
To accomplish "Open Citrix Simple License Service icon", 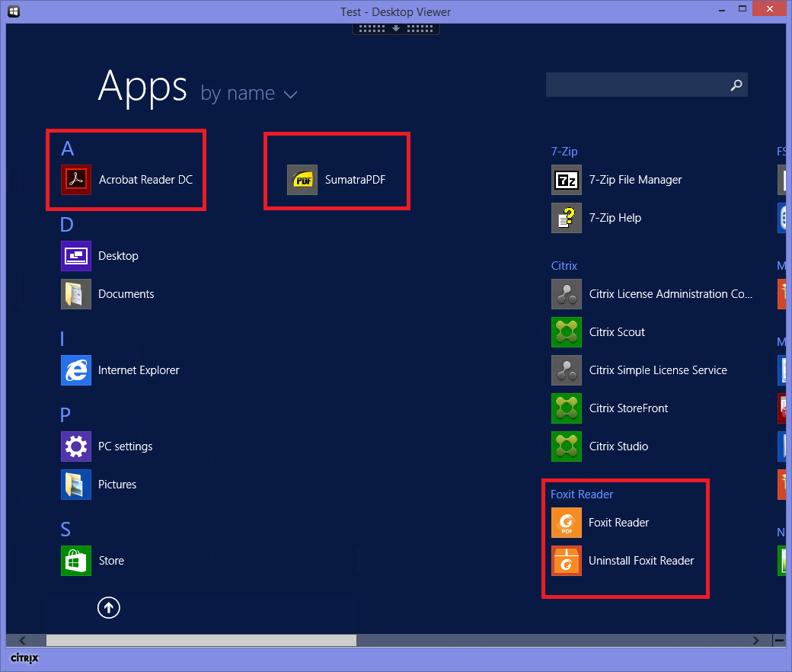I will pyautogui.click(x=567, y=370).
